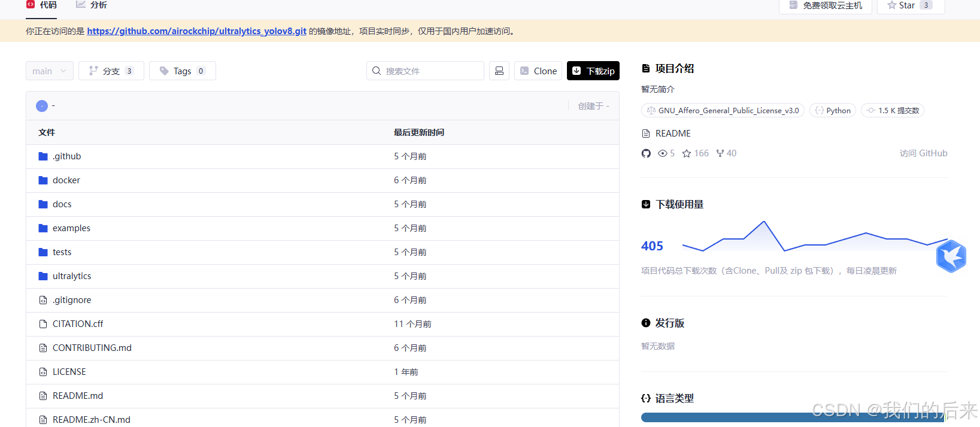Click the 1 年前 timestamp for LICENSE
Screen dimensions: 980x427
(x=406, y=372)
